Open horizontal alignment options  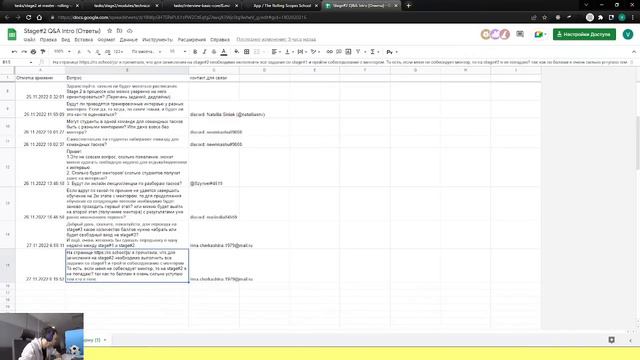pyautogui.click(x=276, y=52)
